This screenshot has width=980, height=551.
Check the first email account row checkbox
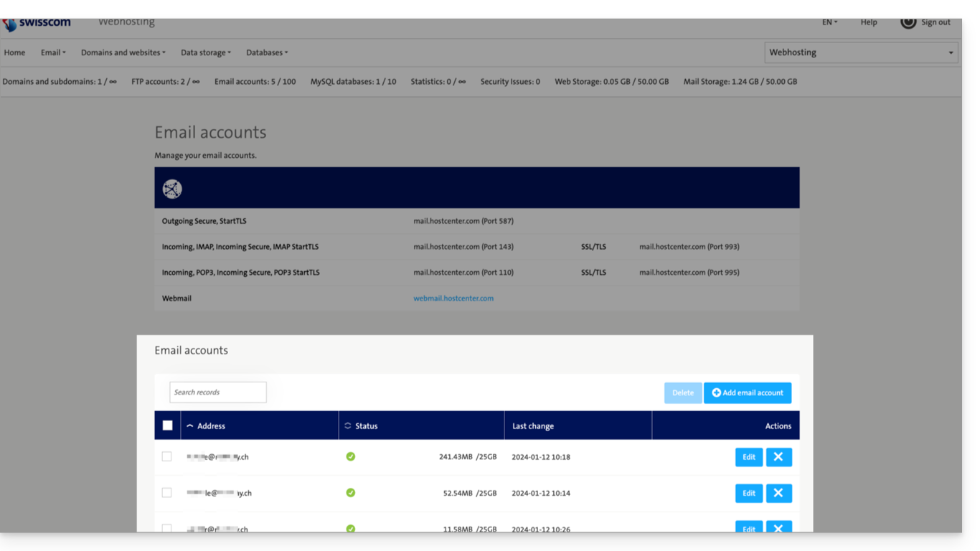(166, 456)
